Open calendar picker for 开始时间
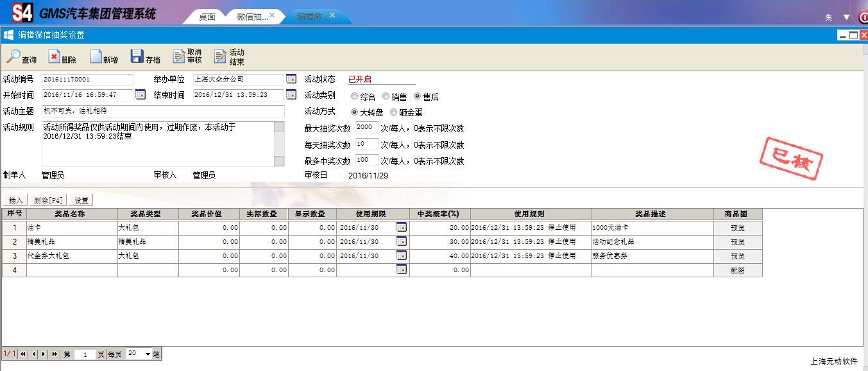 click(x=140, y=95)
